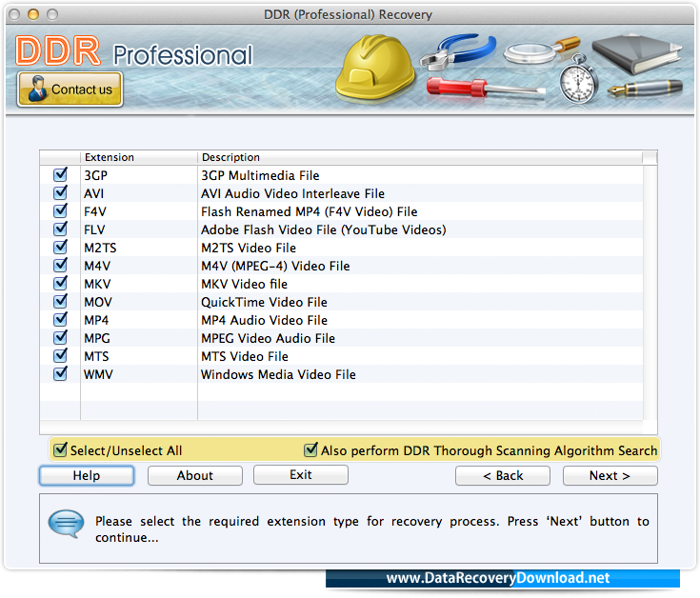Click the magnifying glass icon
Viewport: 700px width, 598px height.
tap(542, 50)
